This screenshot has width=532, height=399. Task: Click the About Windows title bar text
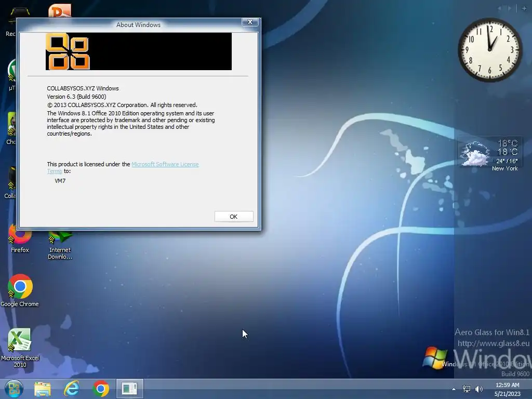(x=138, y=25)
